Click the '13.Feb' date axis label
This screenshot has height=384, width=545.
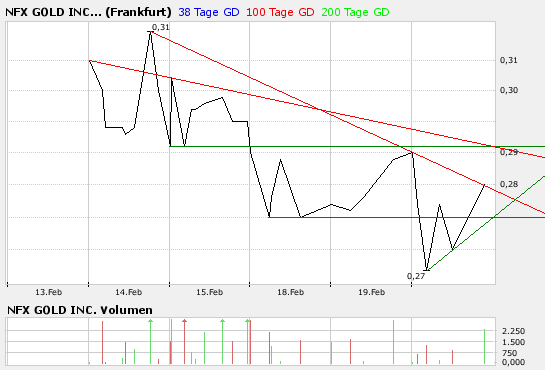(x=48, y=292)
